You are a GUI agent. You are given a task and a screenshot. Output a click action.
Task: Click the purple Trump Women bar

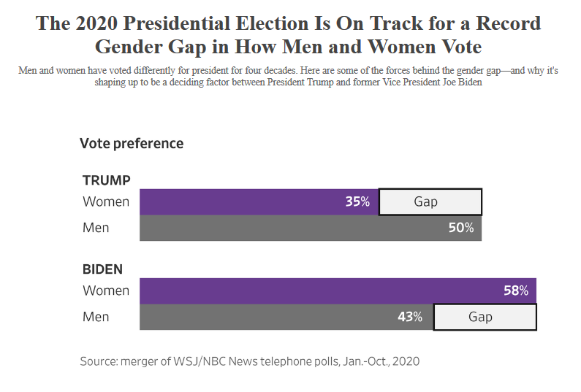coord(241,201)
